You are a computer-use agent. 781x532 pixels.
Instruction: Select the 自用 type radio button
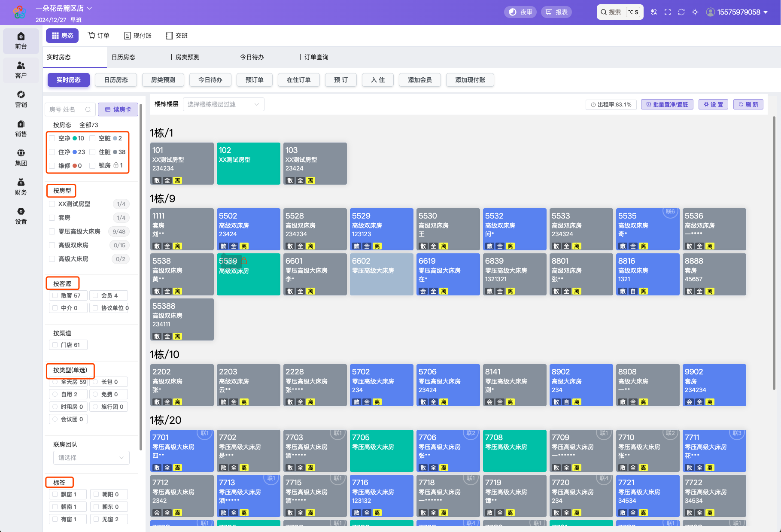(x=55, y=394)
